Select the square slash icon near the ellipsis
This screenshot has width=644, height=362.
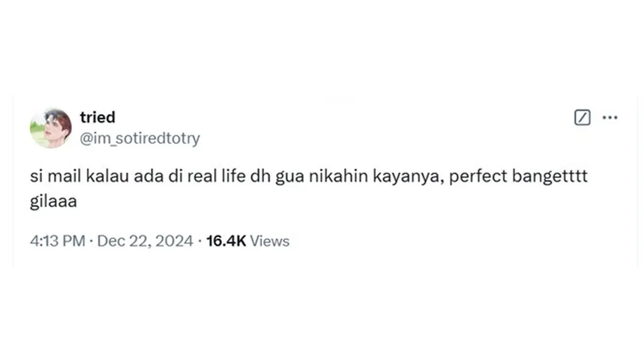[x=582, y=117]
